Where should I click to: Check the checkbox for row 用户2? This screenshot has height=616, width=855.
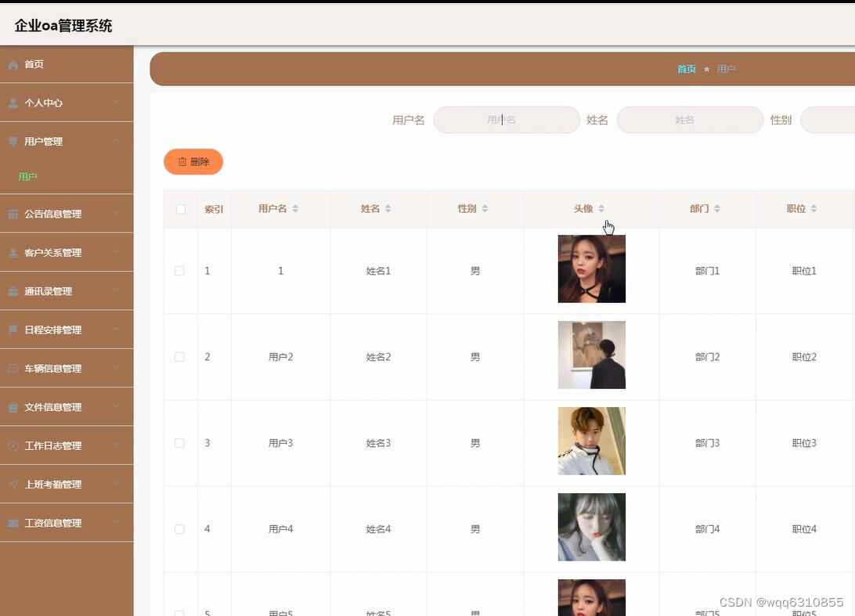179,357
